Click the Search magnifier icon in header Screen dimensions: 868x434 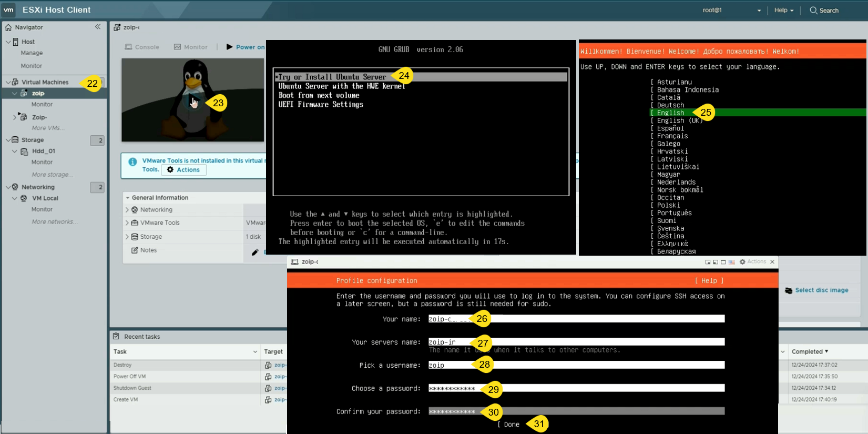(813, 10)
